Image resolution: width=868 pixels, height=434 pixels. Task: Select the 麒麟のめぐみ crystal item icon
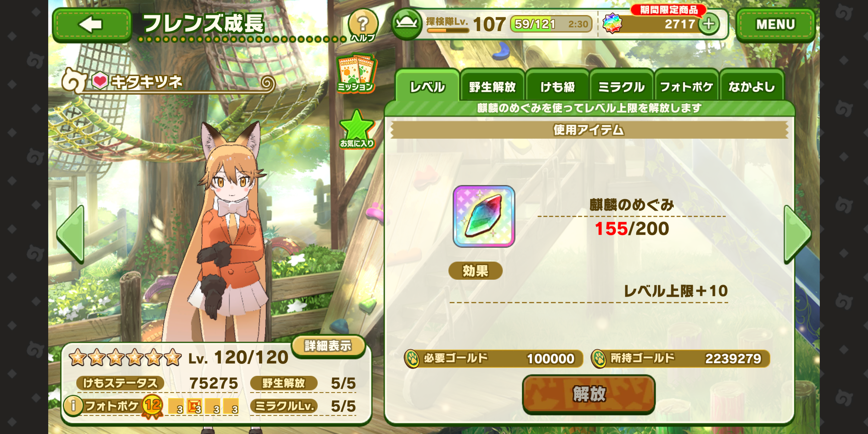coord(483,216)
